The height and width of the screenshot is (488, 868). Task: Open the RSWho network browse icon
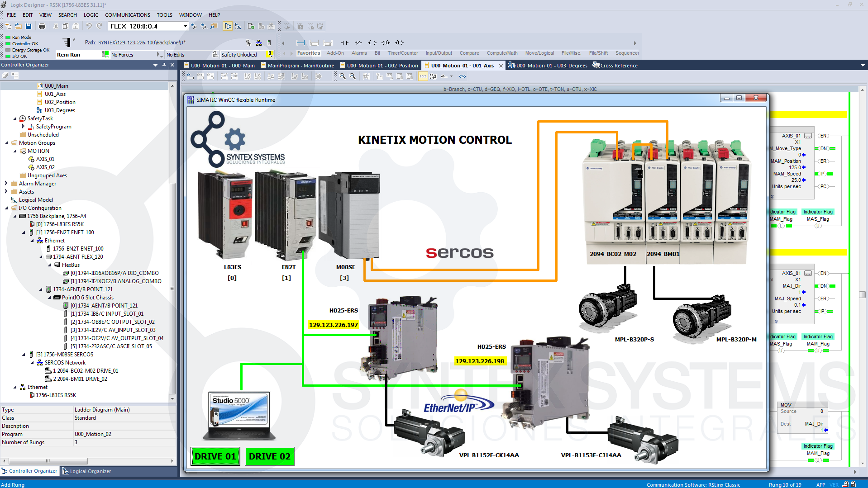tap(259, 43)
